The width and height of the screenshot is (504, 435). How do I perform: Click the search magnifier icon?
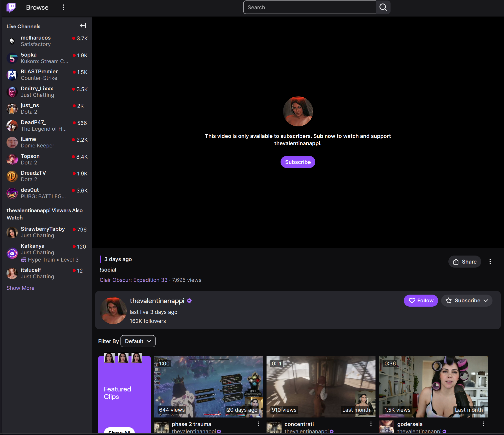pyautogui.click(x=383, y=7)
